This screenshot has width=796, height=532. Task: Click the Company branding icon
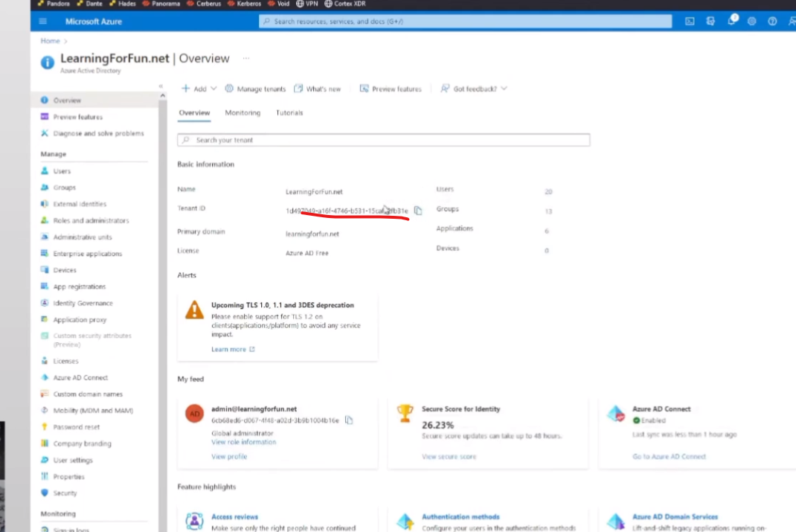(45, 443)
